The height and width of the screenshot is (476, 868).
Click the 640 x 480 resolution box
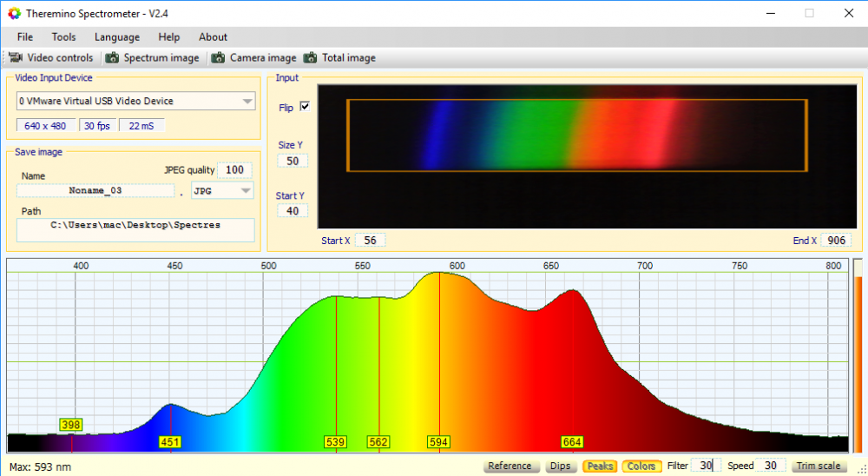pyautogui.click(x=45, y=126)
